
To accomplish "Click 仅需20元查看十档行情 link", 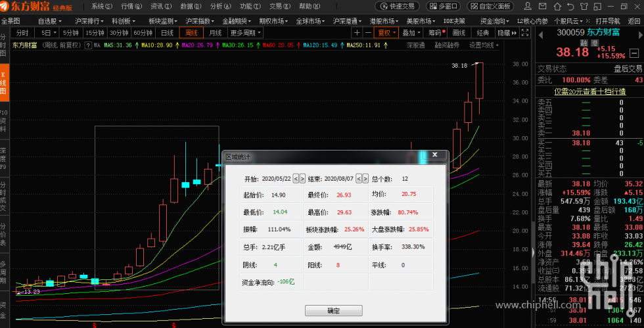I will click(x=590, y=91).
